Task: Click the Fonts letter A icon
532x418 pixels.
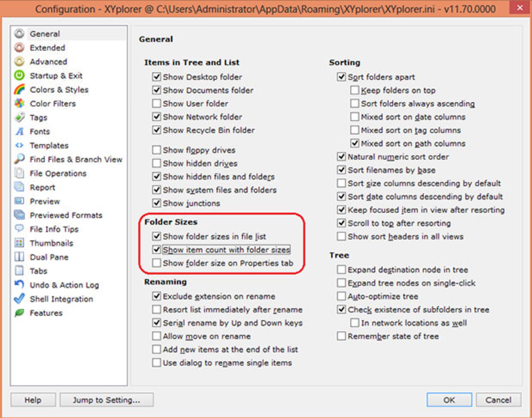Action: tap(19, 131)
